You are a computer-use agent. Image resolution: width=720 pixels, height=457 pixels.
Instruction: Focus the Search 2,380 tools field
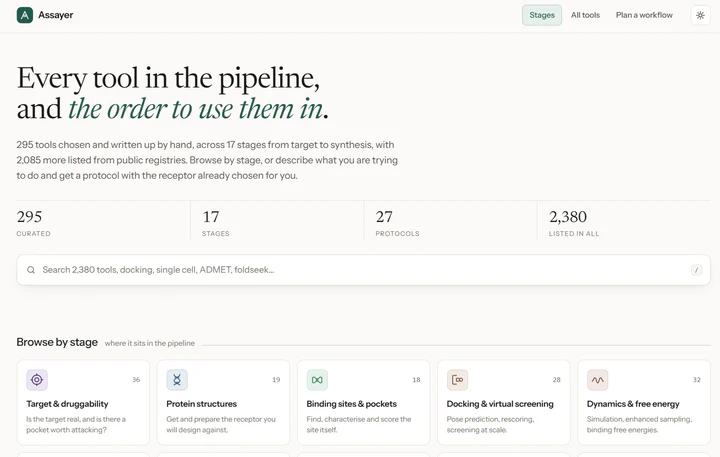pyautogui.click(x=364, y=270)
